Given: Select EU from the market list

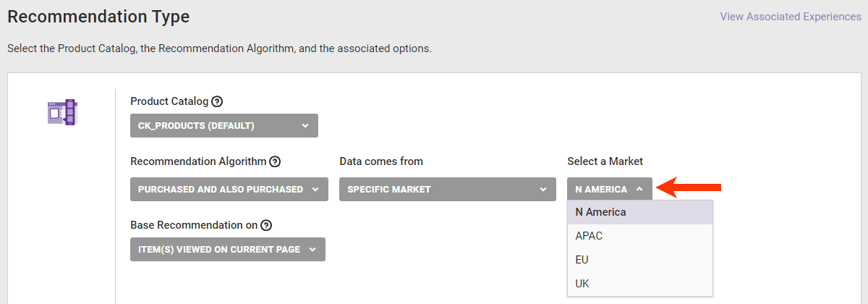Looking at the screenshot, I should [583, 260].
